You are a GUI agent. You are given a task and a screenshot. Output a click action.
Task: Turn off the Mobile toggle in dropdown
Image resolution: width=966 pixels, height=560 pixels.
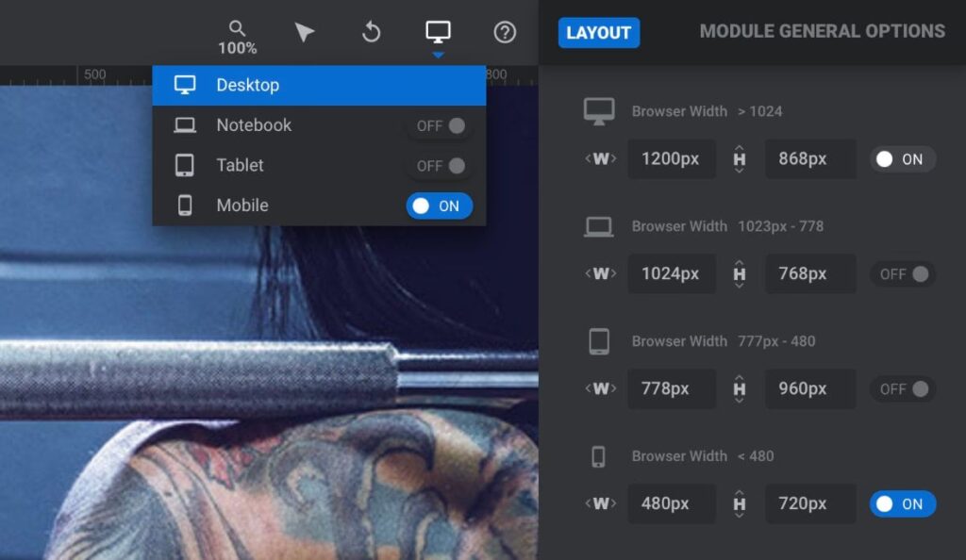pyautogui.click(x=440, y=206)
